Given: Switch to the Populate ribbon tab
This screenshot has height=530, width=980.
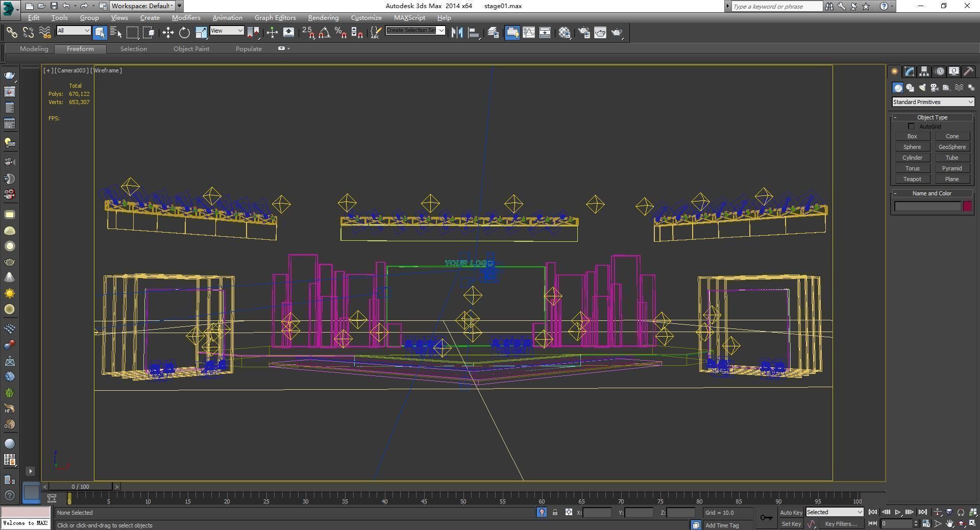Looking at the screenshot, I should [249, 49].
